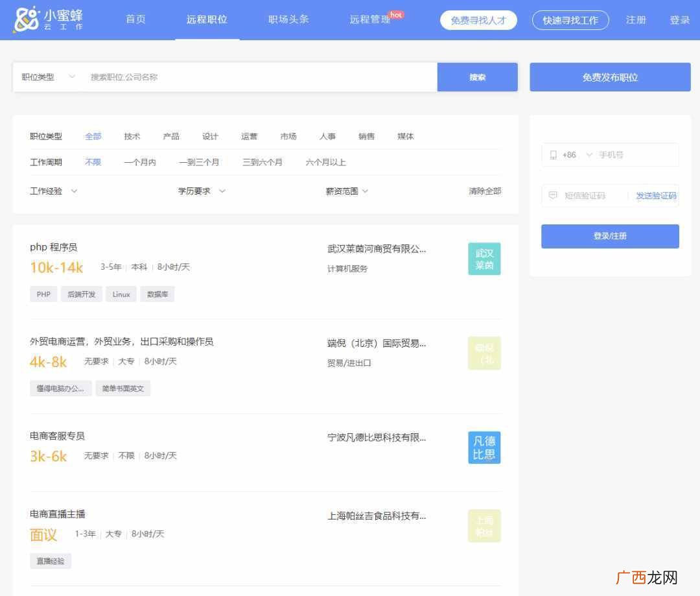This screenshot has width=700, height=596.
Task: Open the +86 country code dropdown
Action: coord(577,155)
